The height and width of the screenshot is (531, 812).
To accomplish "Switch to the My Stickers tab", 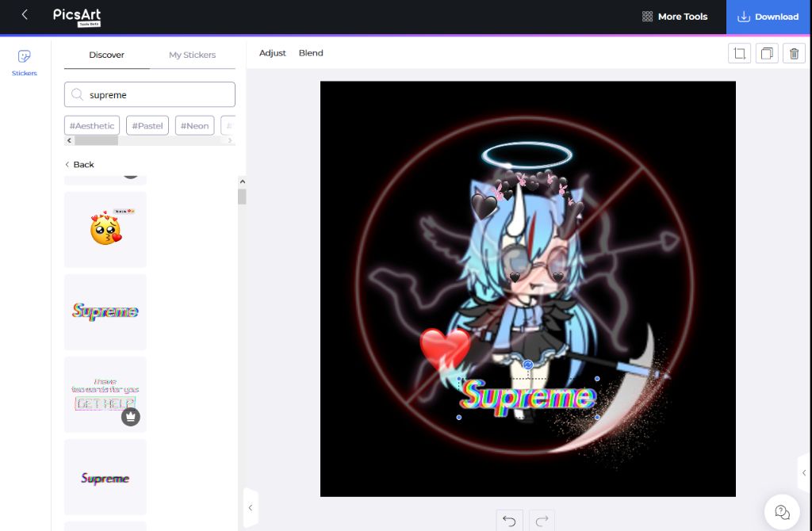I will 192,55.
